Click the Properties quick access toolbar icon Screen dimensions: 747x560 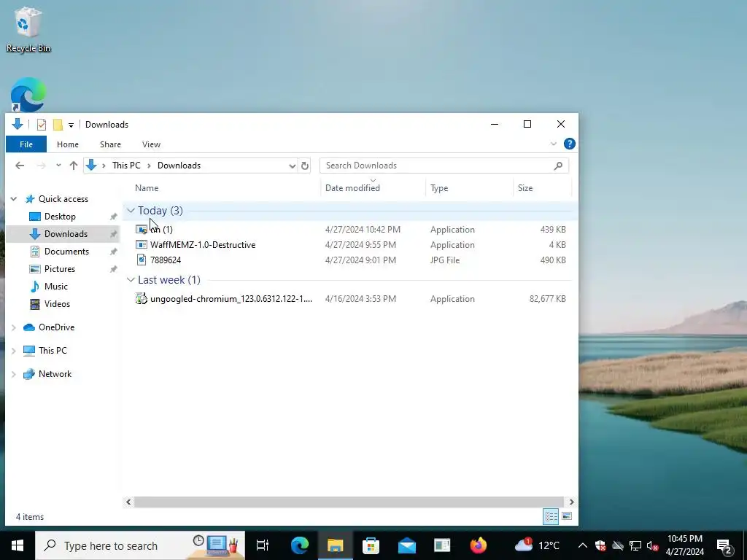pos(42,125)
